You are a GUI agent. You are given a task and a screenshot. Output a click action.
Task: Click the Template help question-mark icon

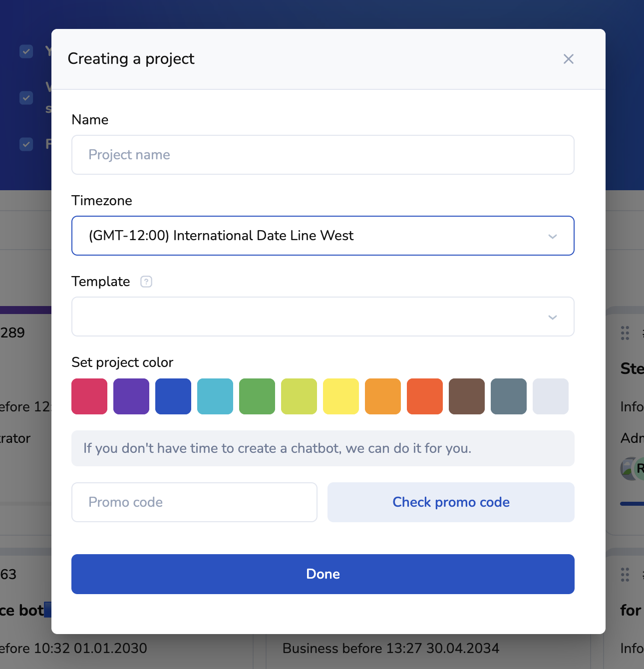click(146, 282)
